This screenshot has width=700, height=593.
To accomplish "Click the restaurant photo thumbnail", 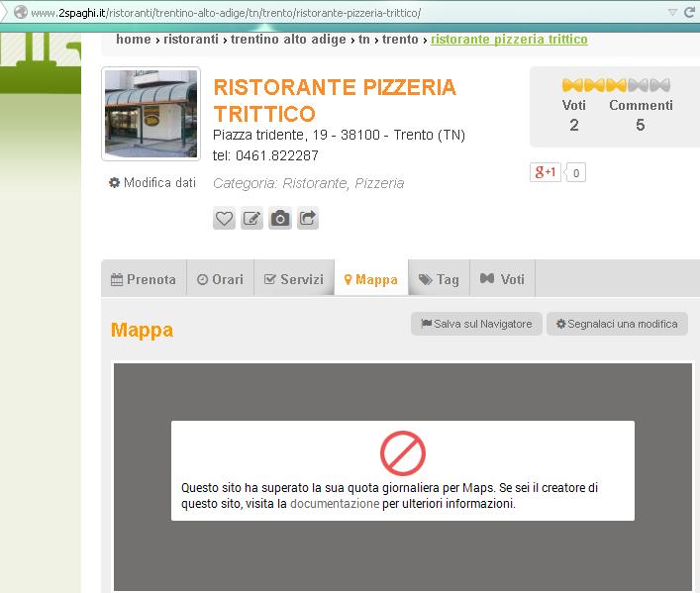I will point(150,114).
